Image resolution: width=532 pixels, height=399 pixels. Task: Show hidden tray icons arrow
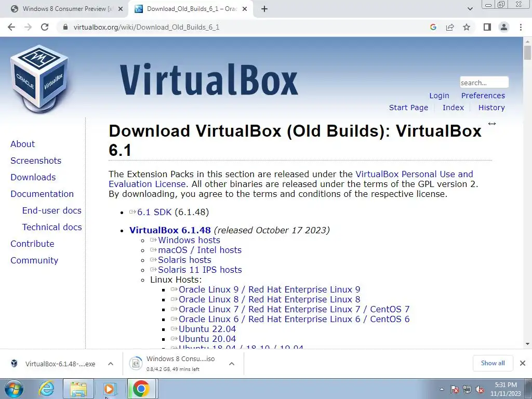[x=442, y=390]
